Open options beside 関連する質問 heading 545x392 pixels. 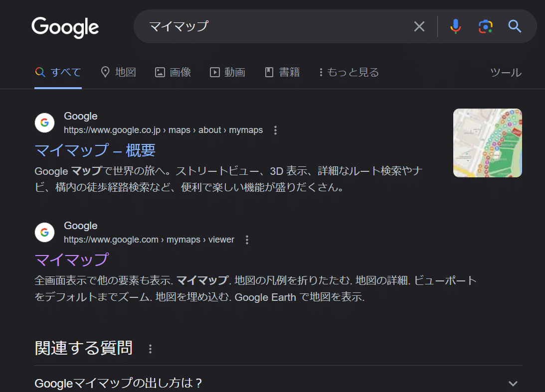point(150,349)
